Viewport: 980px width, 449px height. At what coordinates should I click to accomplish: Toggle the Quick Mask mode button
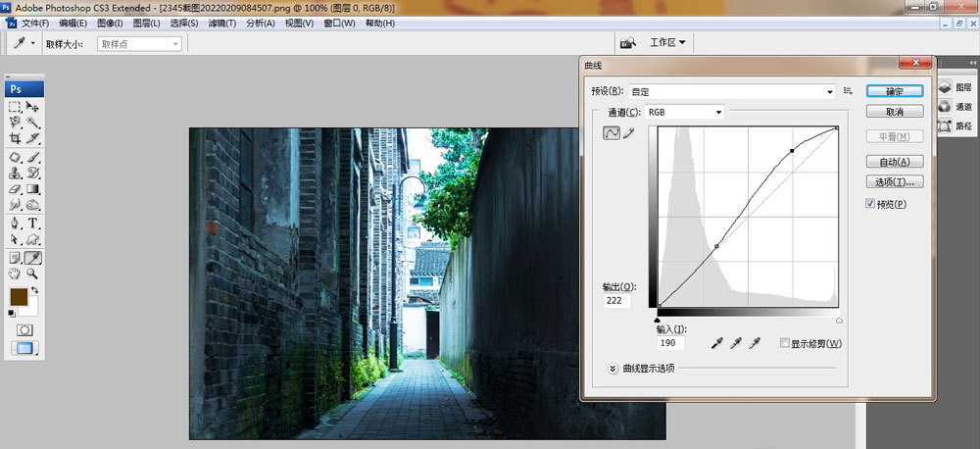pyautogui.click(x=24, y=330)
